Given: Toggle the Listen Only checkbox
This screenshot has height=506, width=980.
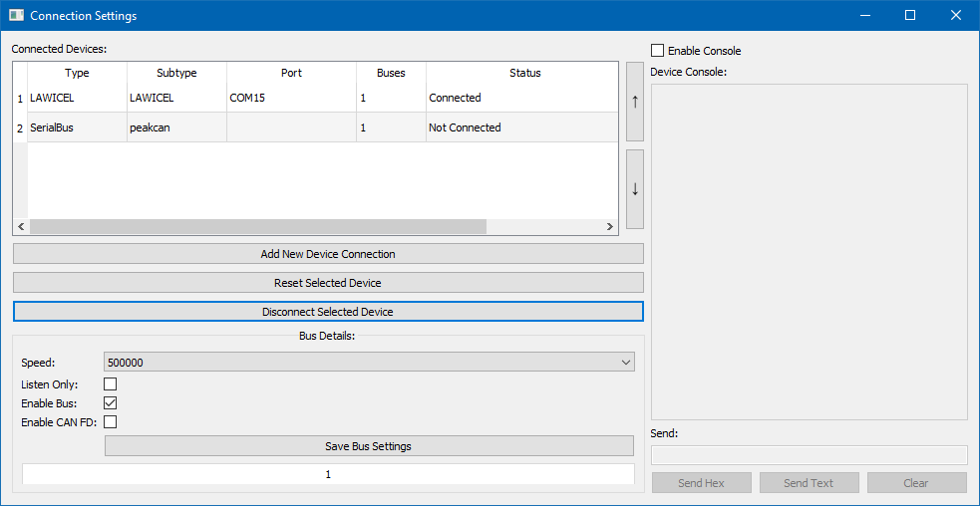Looking at the screenshot, I should (x=111, y=384).
